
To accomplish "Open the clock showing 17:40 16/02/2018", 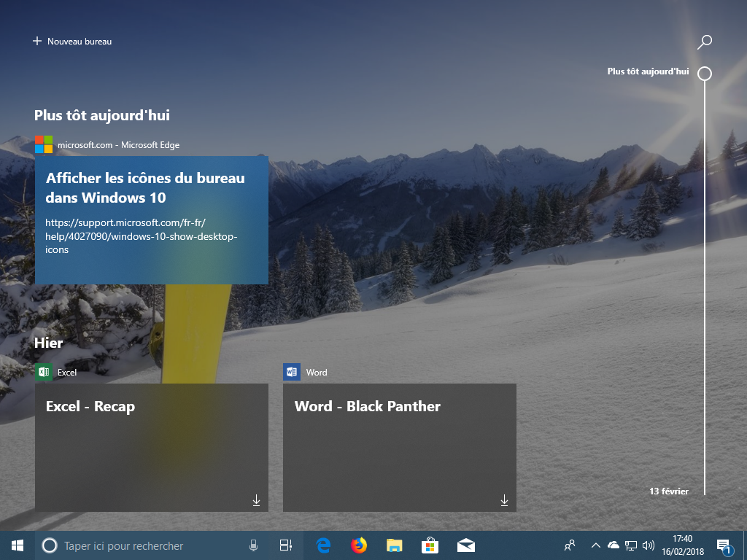I will 683,545.
